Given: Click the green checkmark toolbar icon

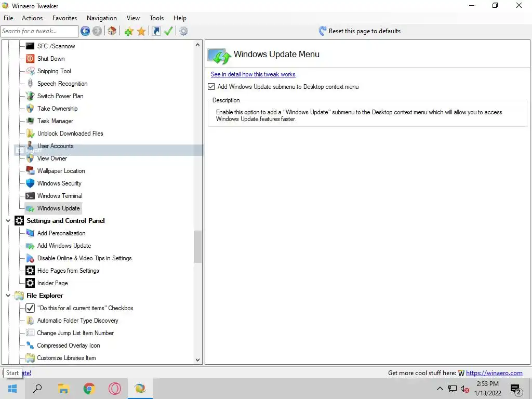Looking at the screenshot, I should click(168, 31).
